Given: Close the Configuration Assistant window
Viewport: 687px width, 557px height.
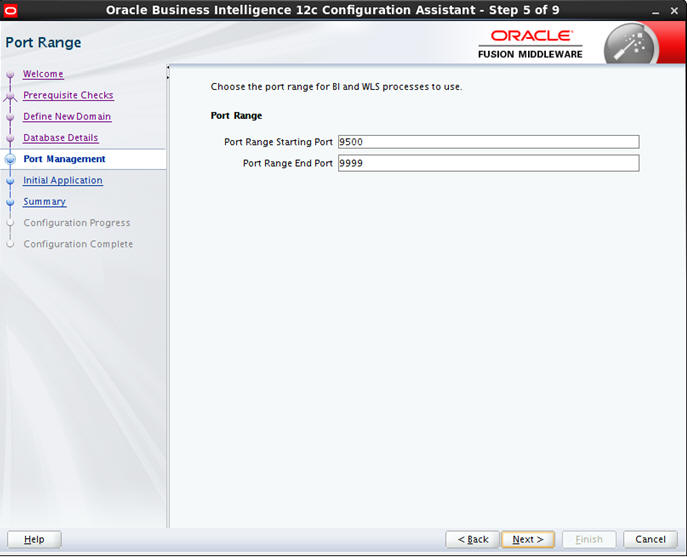Looking at the screenshot, I should [x=674, y=11].
